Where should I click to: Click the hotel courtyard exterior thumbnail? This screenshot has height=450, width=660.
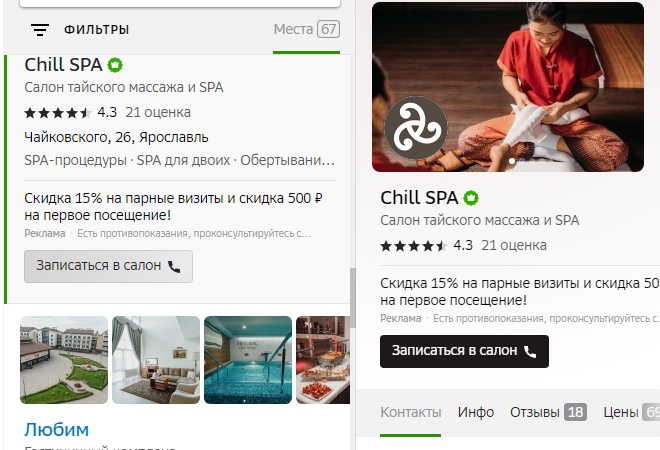(64, 360)
